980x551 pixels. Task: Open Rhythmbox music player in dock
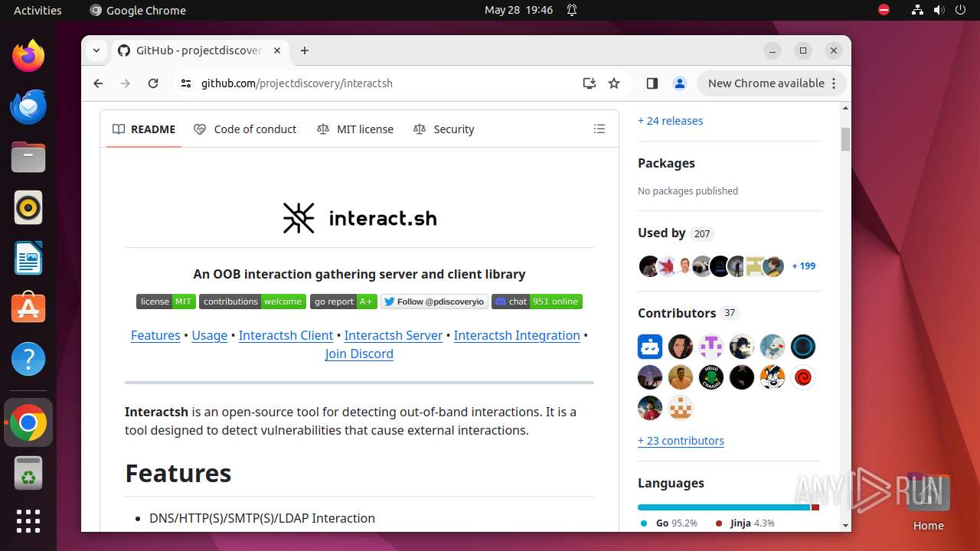click(28, 207)
